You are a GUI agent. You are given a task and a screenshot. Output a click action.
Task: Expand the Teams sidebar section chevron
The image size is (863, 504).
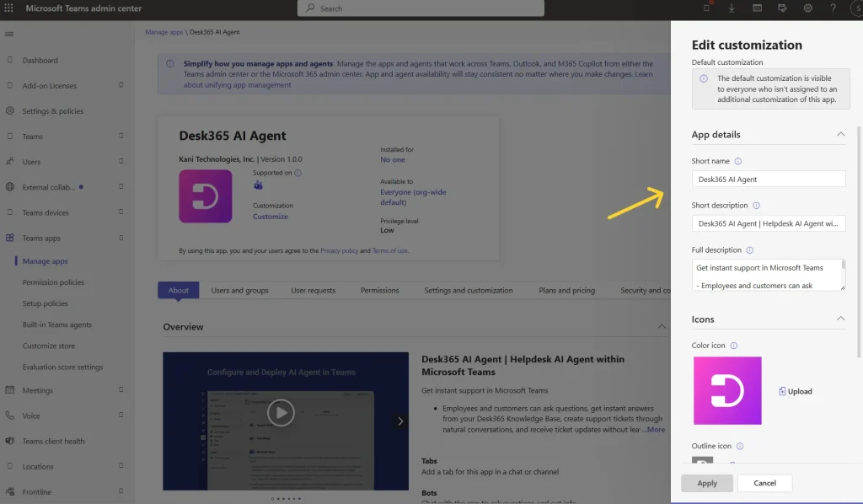point(121,136)
